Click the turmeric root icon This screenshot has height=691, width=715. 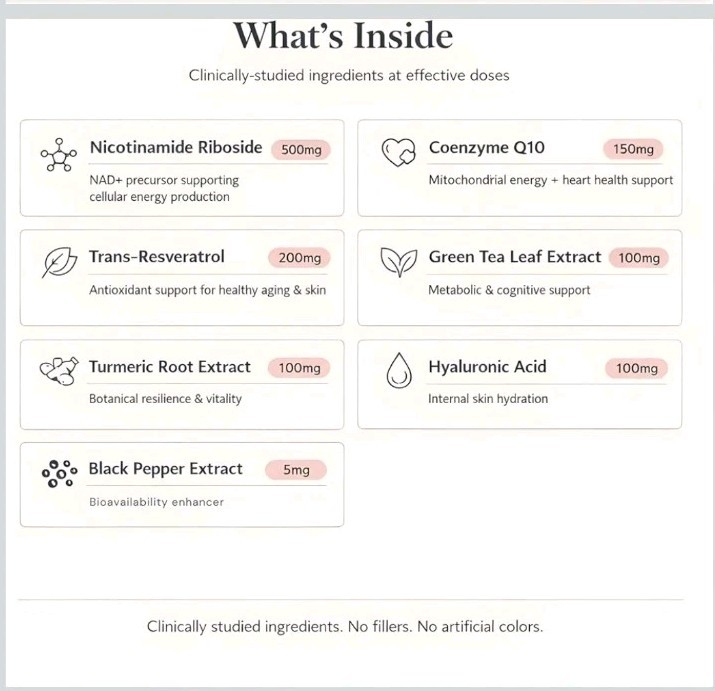tap(59, 371)
